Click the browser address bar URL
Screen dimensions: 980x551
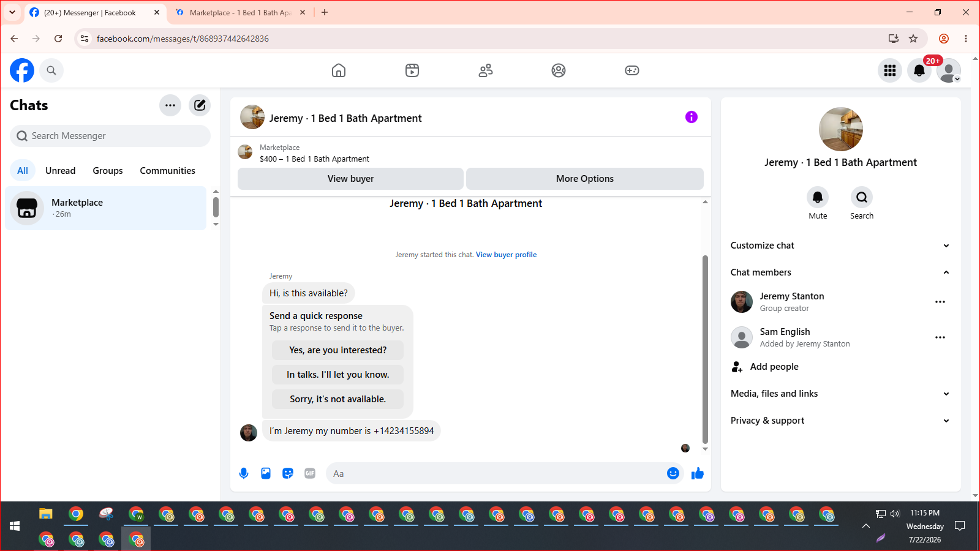coord(183,39)
